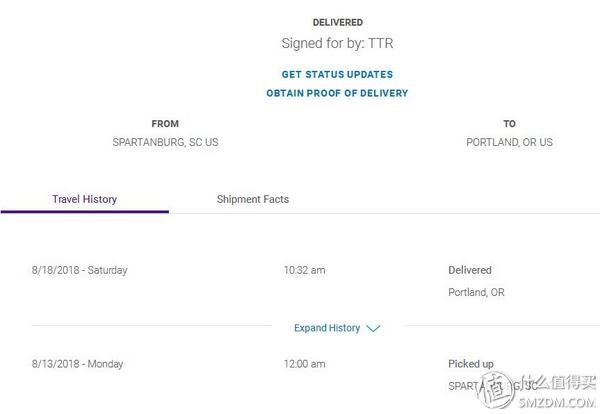This screenshot has height=414, width=600.
Task: Click the Portland, OR event location
Action: 476,293
